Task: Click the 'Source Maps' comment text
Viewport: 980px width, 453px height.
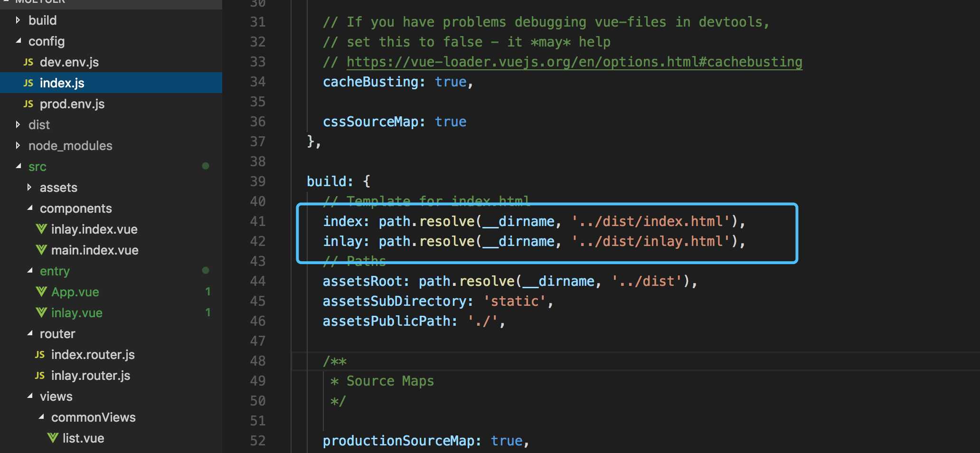Action: (390, 381)
